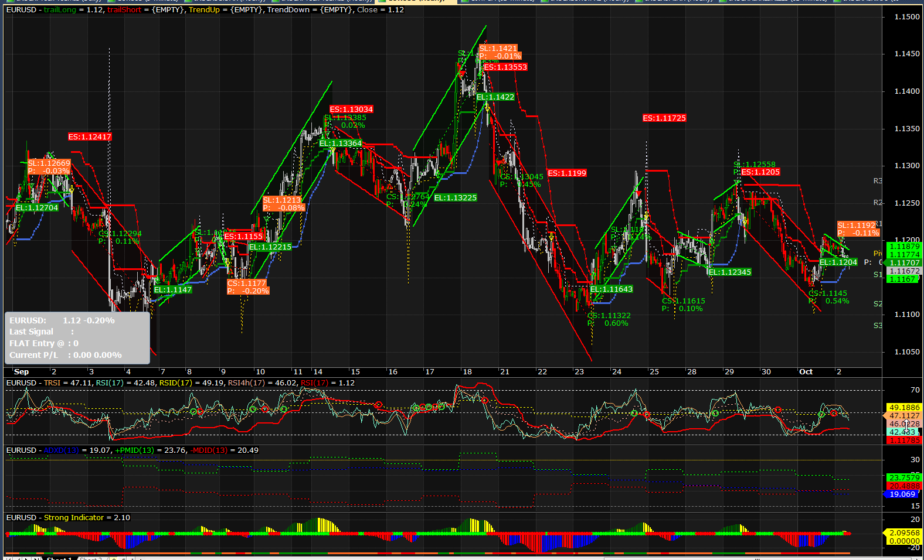The image size is (924, 560).
Task: Click the 19.069 blue ADX value tag
Action: (902, 494)
